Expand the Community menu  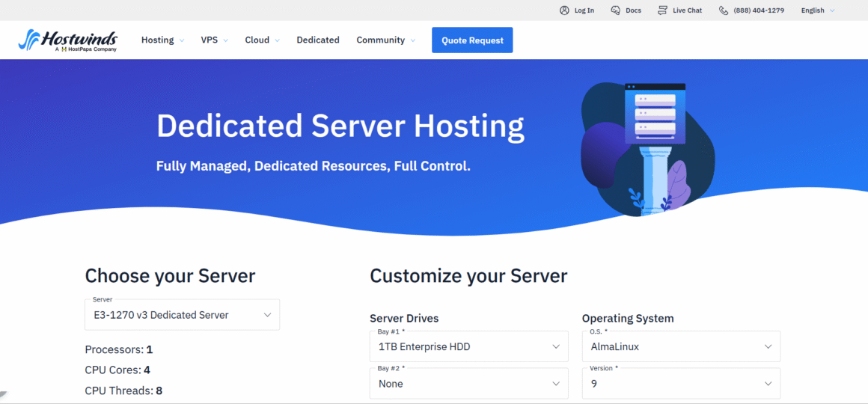click(386, 40)
